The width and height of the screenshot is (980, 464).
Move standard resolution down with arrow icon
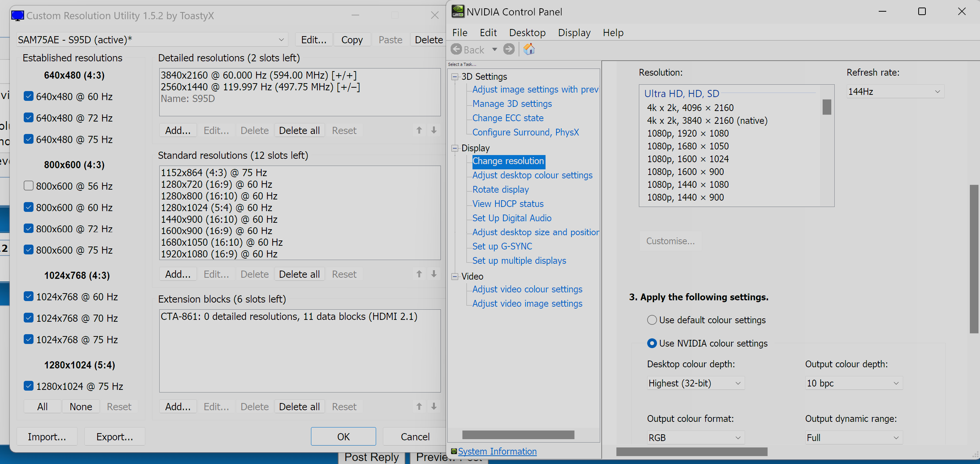pyautogui.click(x=434, y=274)
